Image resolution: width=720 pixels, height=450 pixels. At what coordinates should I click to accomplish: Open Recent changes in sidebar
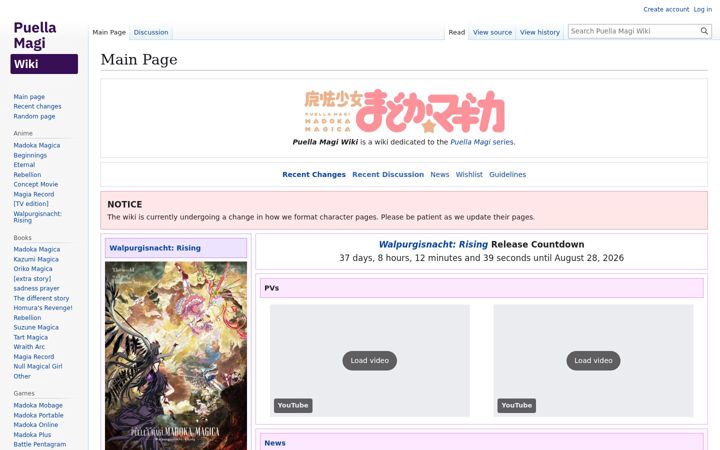coord(37,107)
